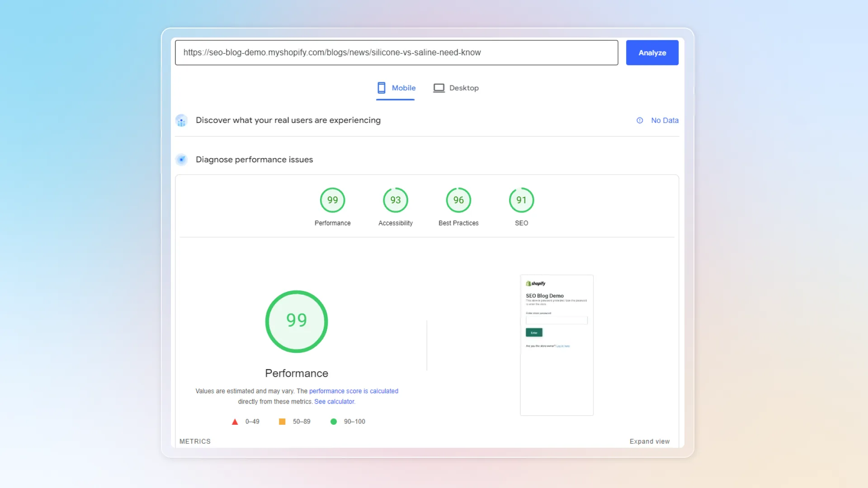Select the Accessibility score gauge 93
The image size is (868, 488).
pyautogui.click(x=396, y=200)
